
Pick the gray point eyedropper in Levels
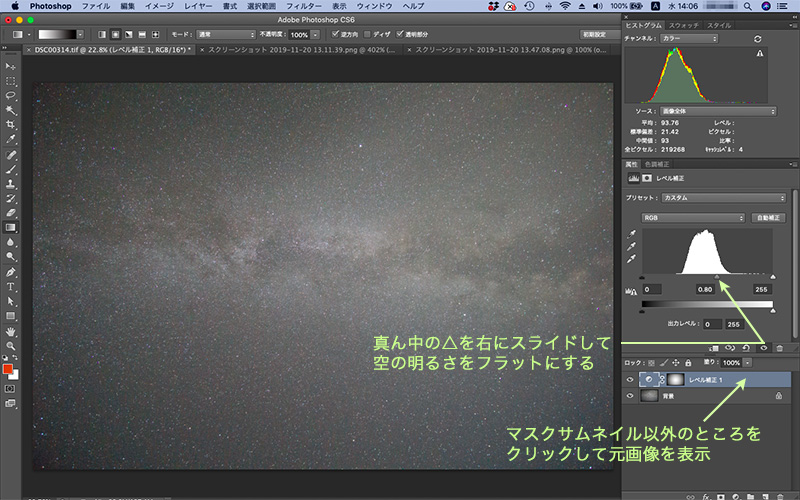coord(632,246)
